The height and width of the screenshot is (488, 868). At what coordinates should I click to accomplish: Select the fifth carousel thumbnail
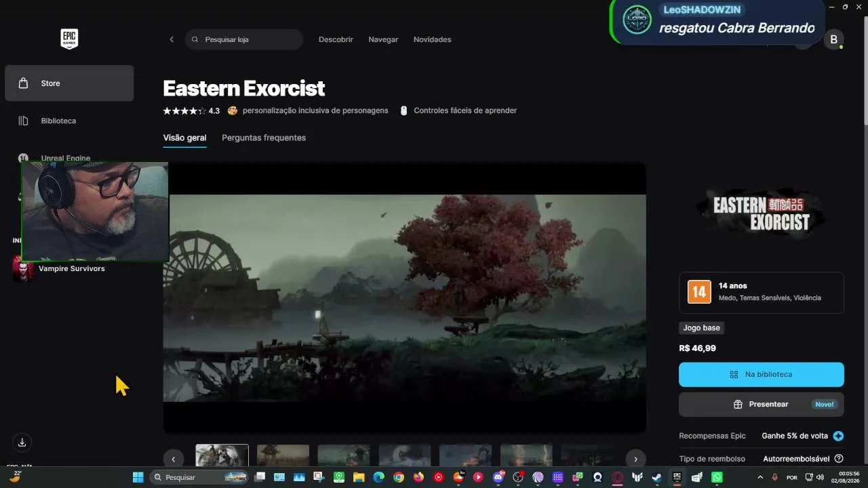[466, 455]
